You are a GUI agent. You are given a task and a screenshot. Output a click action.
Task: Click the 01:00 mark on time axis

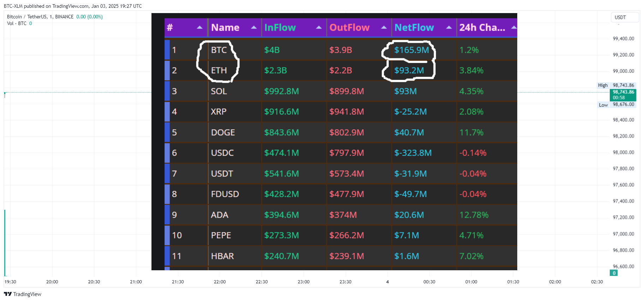pyautogui.click(x=471, y=282)
